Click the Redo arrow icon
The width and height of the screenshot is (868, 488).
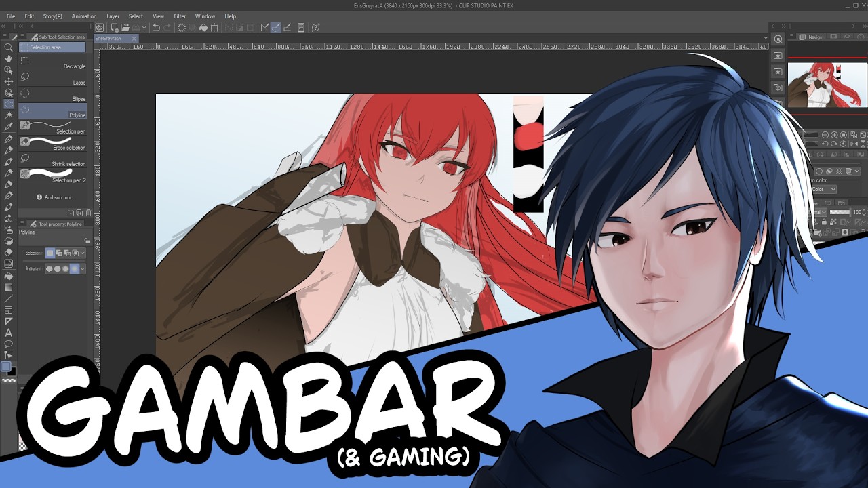(x=167, y=28)
